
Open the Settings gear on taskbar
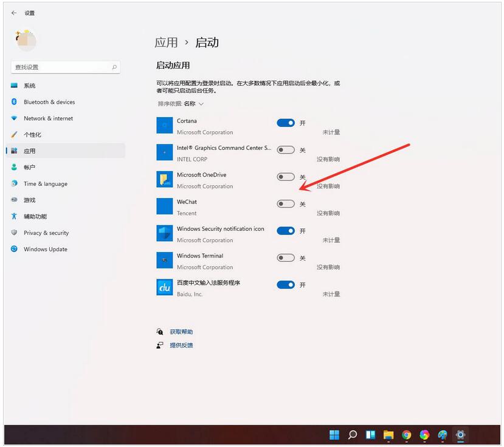pos(460,435)
